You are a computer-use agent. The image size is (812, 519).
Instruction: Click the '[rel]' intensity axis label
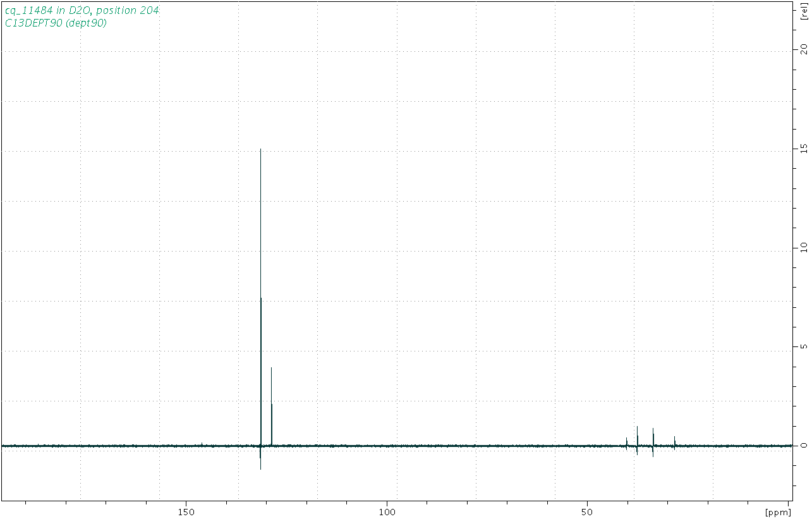point(804,12)
